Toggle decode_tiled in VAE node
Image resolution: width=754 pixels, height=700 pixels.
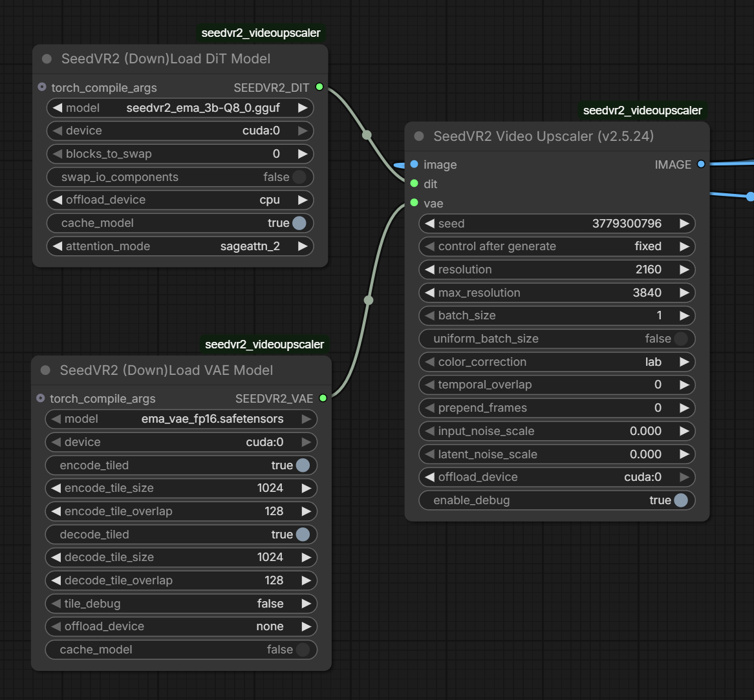pos(181,535)
